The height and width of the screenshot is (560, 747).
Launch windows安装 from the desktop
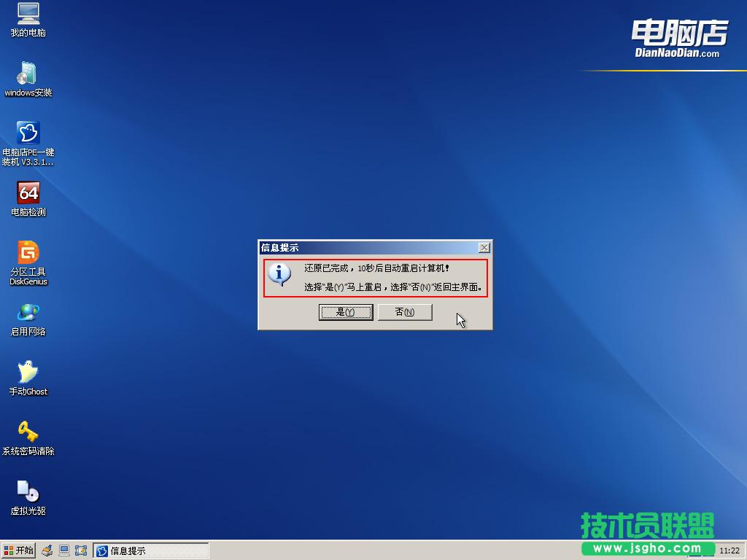pos(28,77)
